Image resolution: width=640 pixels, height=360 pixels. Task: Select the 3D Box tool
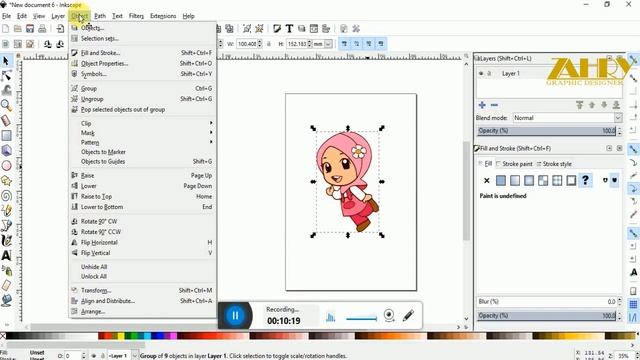click(x=6, y=150)
